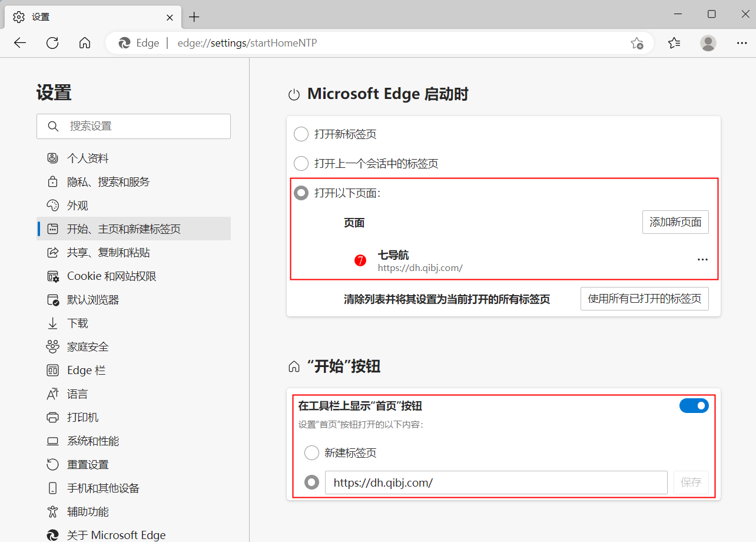Click the 保存 button
Screen dimensions: 756x542
point(691,482)
